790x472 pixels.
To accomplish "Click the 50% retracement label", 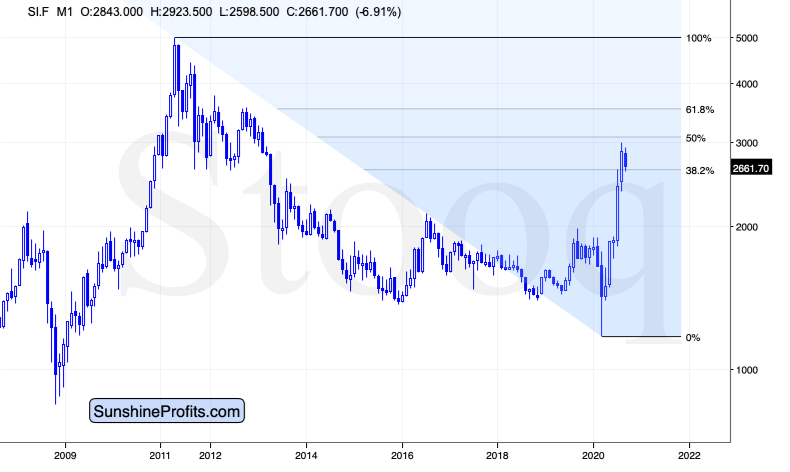I will tap(696, 139).
